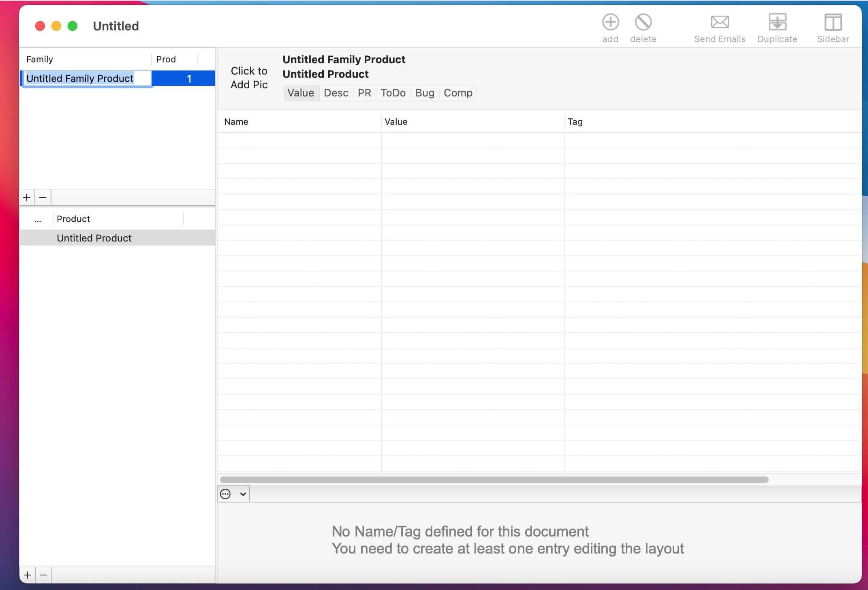The height and width of the screenshot is (590, 868).
Task: Switch to the Desc tab
Action: click(336, 93)
